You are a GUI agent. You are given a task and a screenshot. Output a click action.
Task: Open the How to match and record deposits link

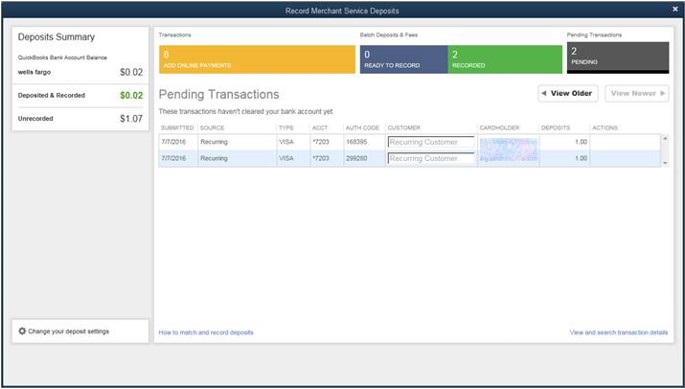[x=206, y=333]
